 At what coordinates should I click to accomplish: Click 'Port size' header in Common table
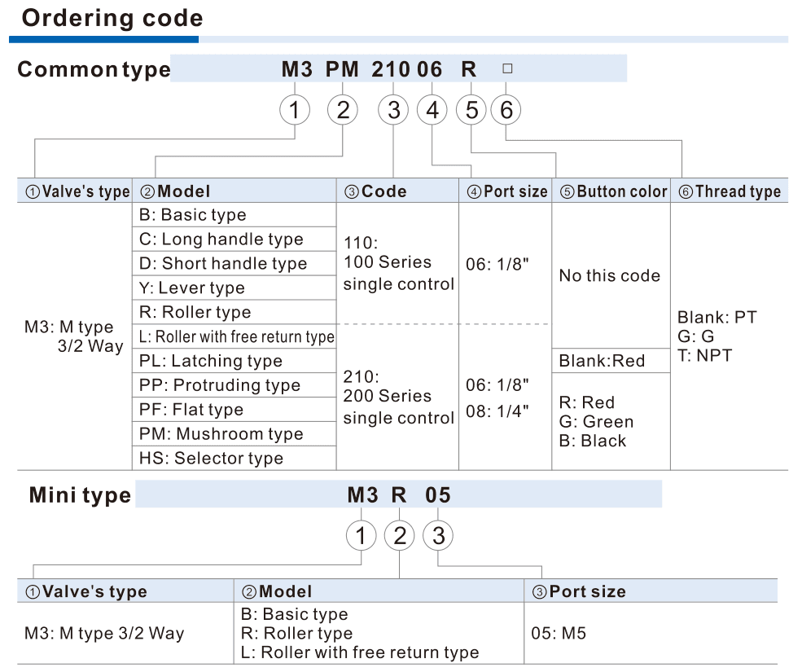(507, 191)
